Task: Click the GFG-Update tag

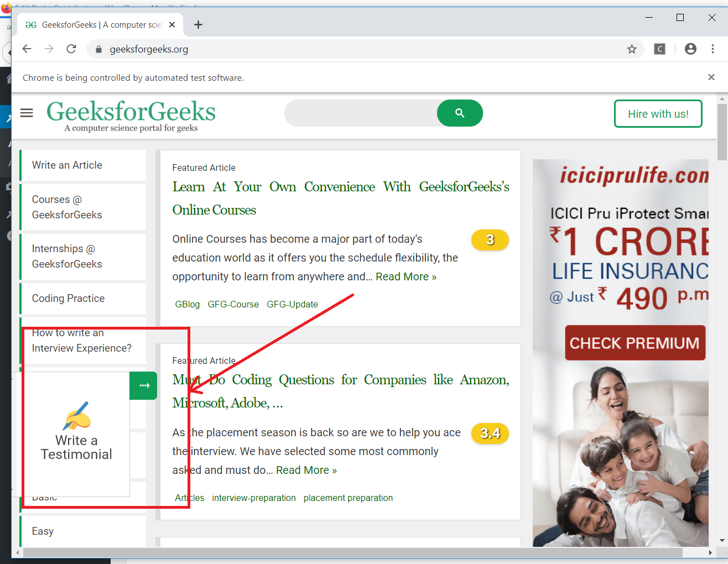Action: point(292,304)
